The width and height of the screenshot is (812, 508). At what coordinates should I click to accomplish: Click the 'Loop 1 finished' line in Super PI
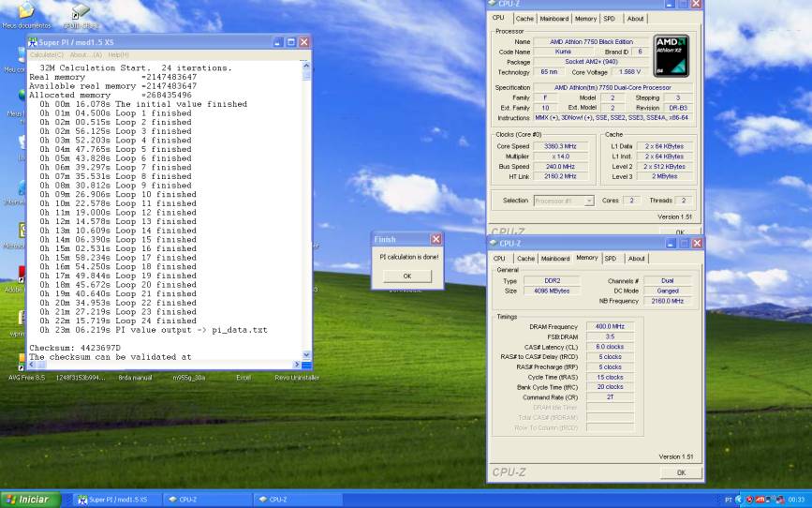pyautogui.click(x=115, y=113)
